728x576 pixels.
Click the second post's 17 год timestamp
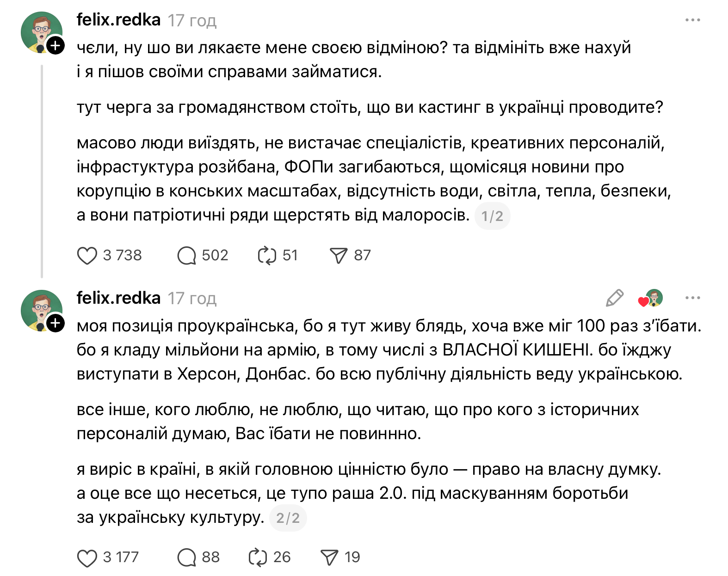(x=192, y=299)
